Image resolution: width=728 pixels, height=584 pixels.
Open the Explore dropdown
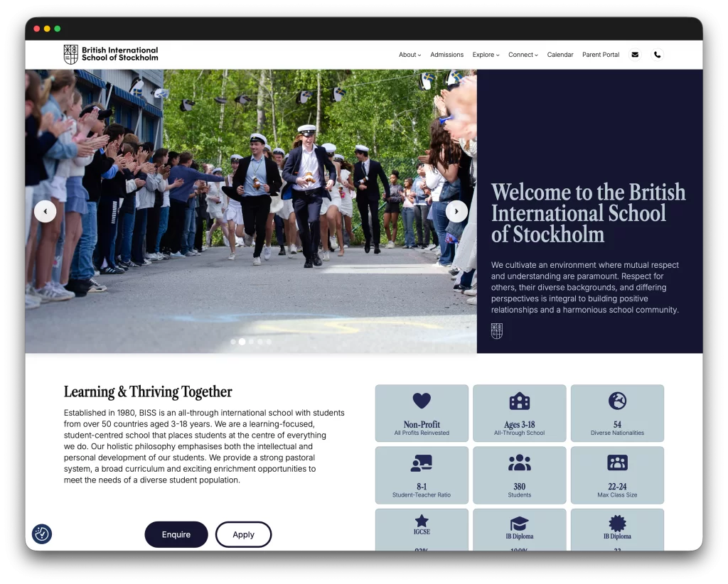tap(486, 55)
